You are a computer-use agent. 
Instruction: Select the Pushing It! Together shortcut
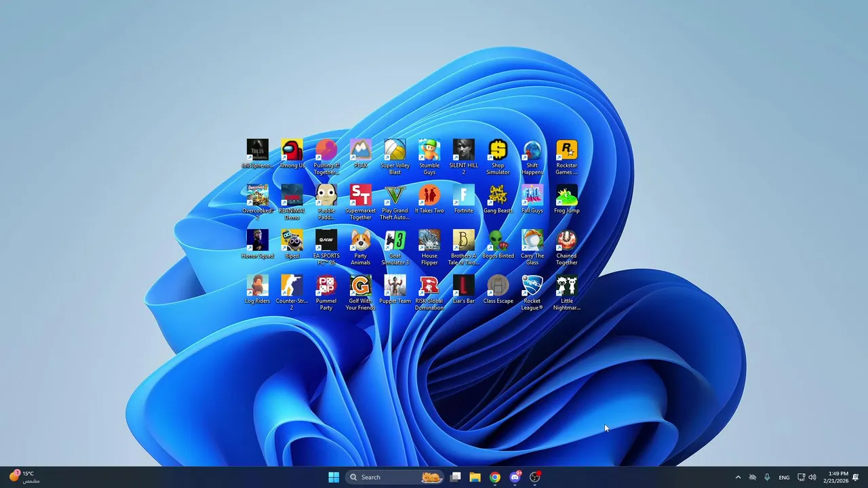[x=326, y=157]
